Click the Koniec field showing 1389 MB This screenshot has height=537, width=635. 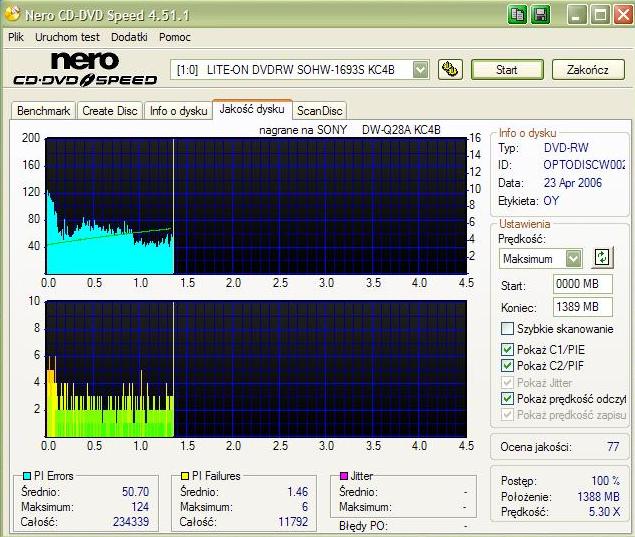(x=583, y=307)
